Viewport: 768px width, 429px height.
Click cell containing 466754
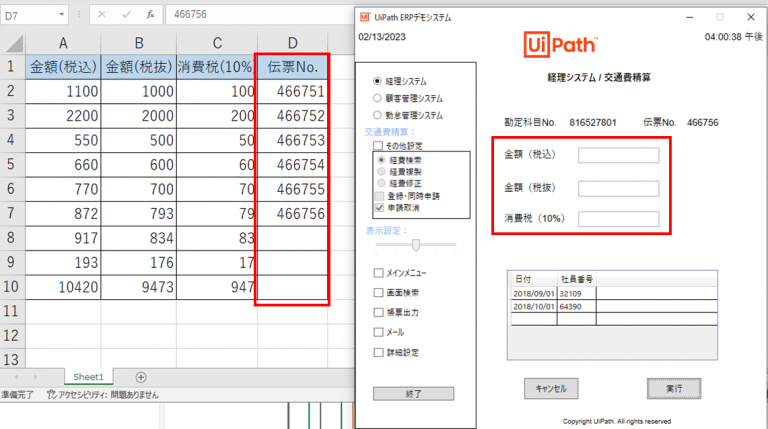(x=292, y=165)
